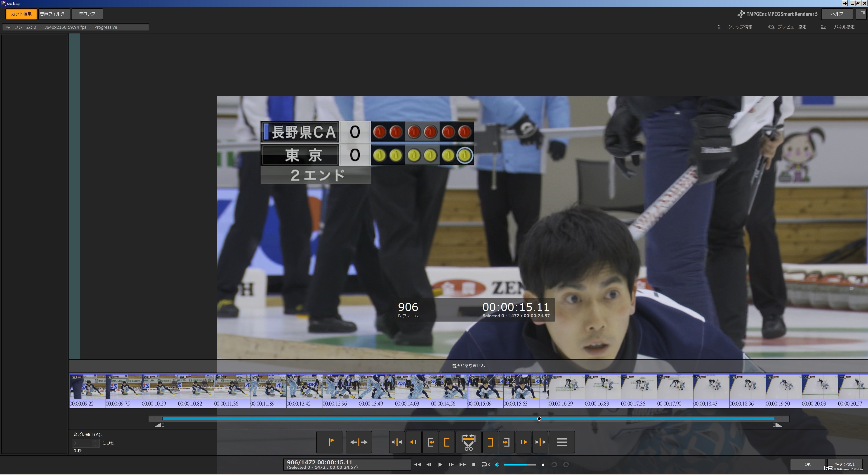Image resolution: width=868 pixels, height=475 pixels.
Task: Expand the panel settings menu
Action: 839,27
